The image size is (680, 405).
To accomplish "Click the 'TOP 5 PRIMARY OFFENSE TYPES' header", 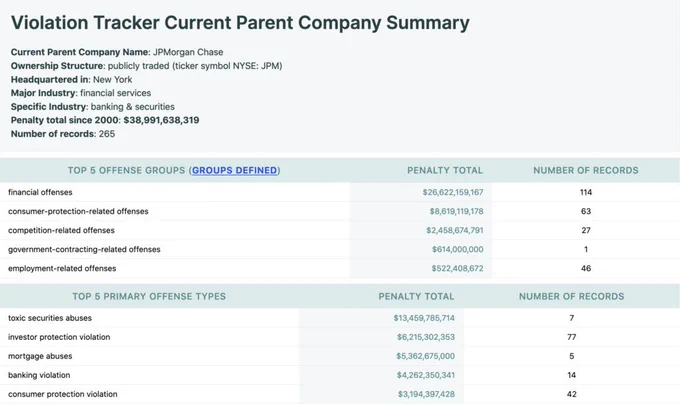I will pos(149,297).
